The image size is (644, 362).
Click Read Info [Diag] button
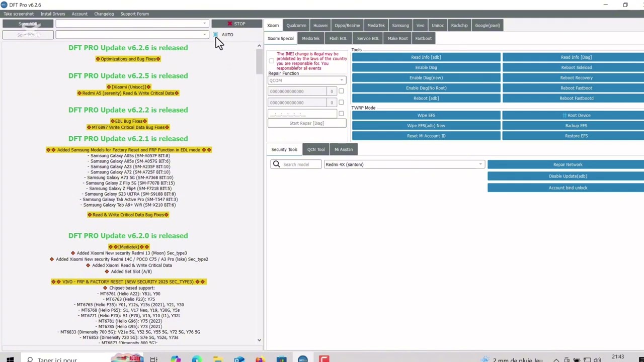pos(574,57)
